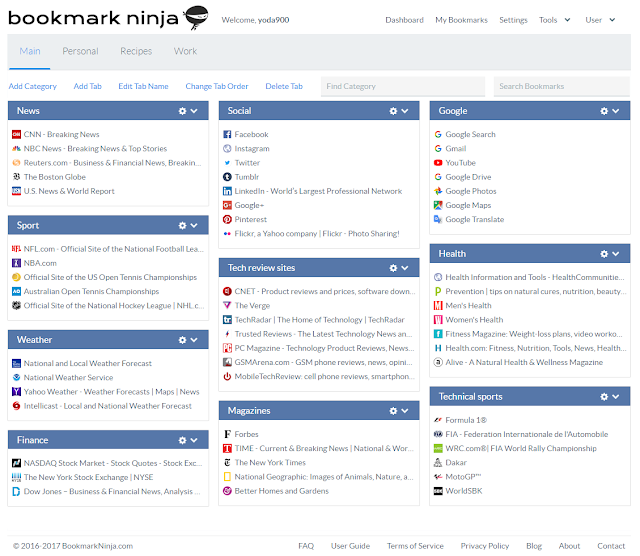Viewport: 640px width, 556px height.
Task: Open the Google Translate bookmark
Action: pos(475,219)
